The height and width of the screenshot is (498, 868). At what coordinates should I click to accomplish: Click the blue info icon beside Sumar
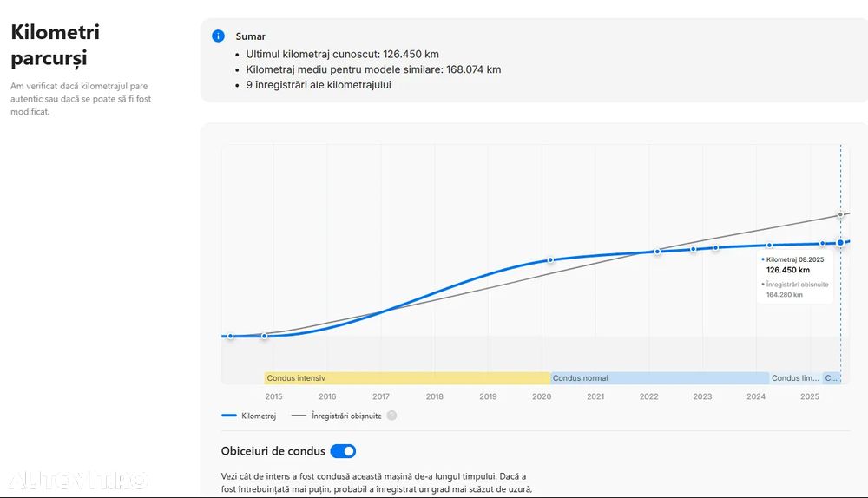tap(218, 36)
